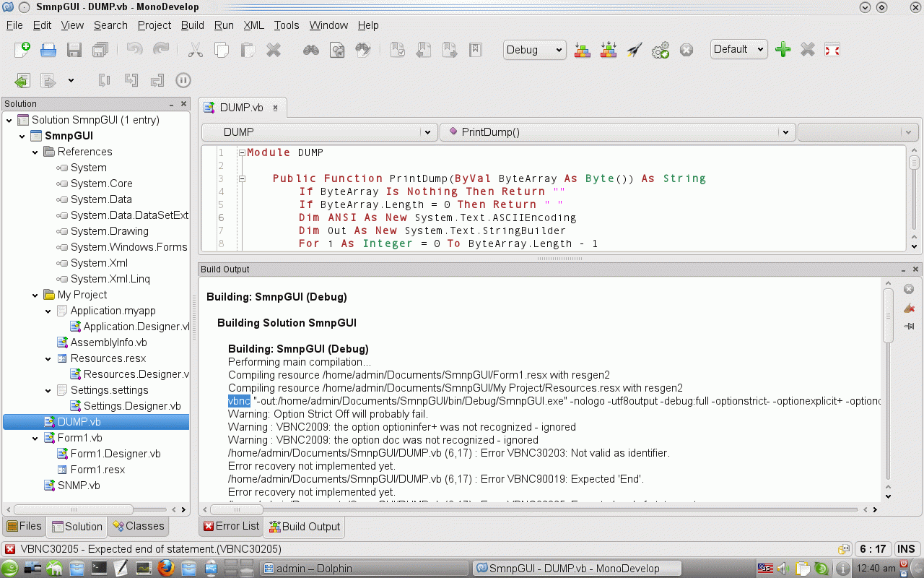Open the XML menu
924x578 pixels.
tap(254, 25)
